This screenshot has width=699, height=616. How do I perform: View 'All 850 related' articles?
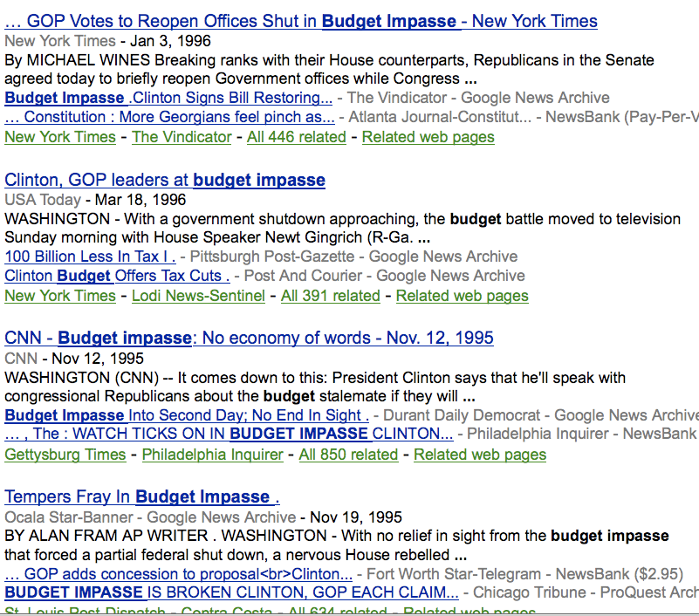[348, 455]
